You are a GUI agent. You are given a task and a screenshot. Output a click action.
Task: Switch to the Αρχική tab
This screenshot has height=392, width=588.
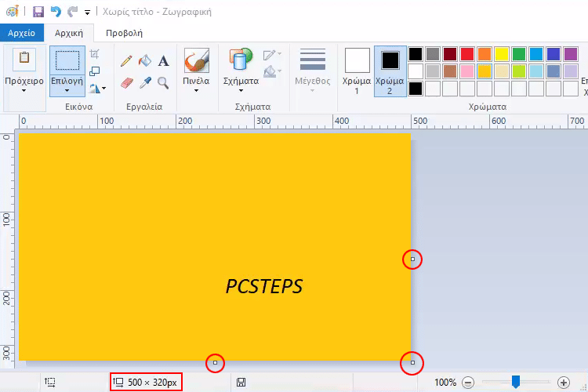coord(69,33)
